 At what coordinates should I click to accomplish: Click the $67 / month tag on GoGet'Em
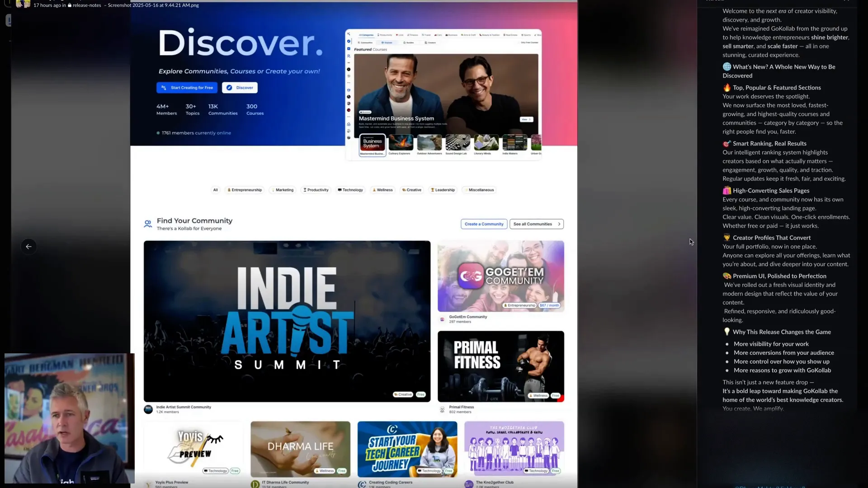pyautogui.click(x=549, y=305)
